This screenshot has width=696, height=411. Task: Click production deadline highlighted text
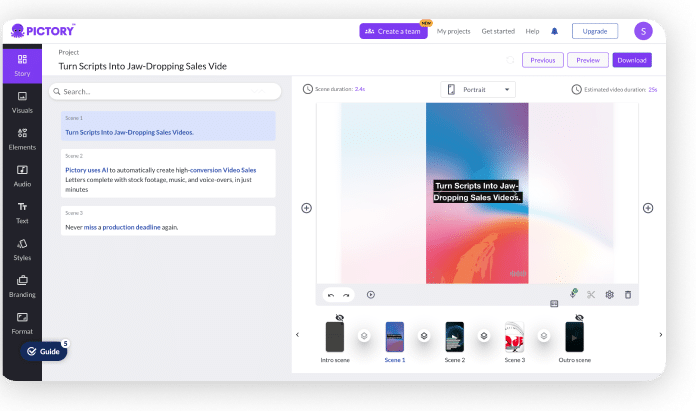click(131, 227)
